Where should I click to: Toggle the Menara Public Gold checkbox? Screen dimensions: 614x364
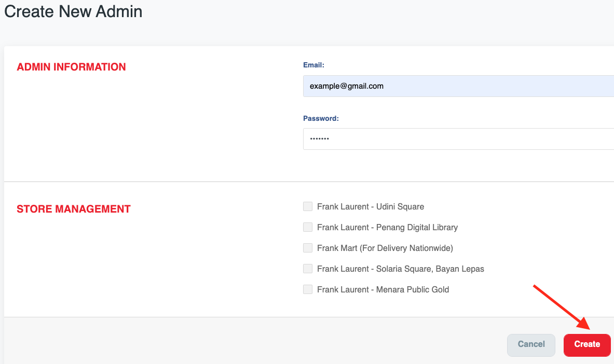coord(308,289)
